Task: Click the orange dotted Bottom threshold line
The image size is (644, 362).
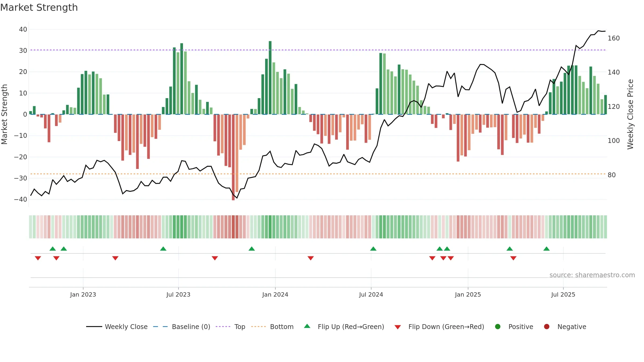Action: point(318,174)
